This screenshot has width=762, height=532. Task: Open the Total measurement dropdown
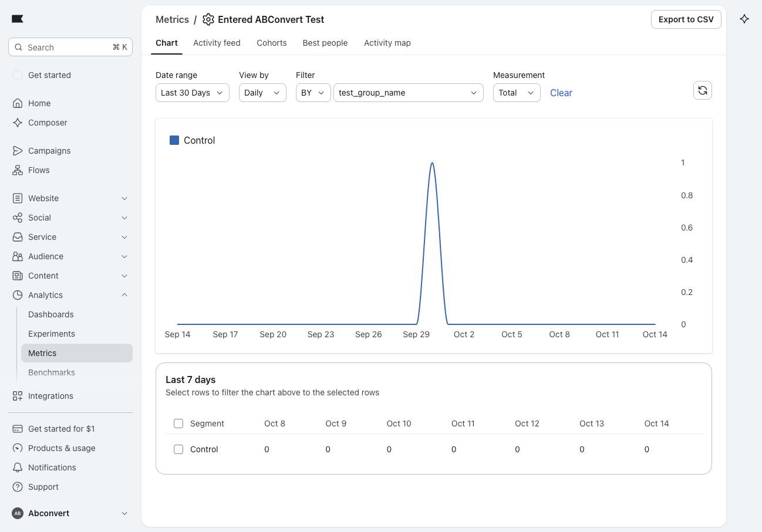(x=517, y=93)
